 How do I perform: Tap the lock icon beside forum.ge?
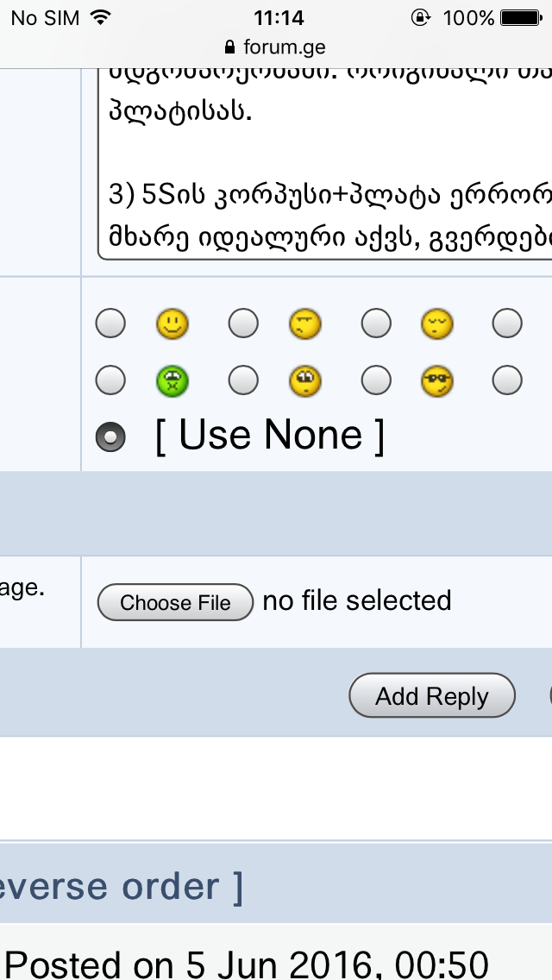point(229,47)
